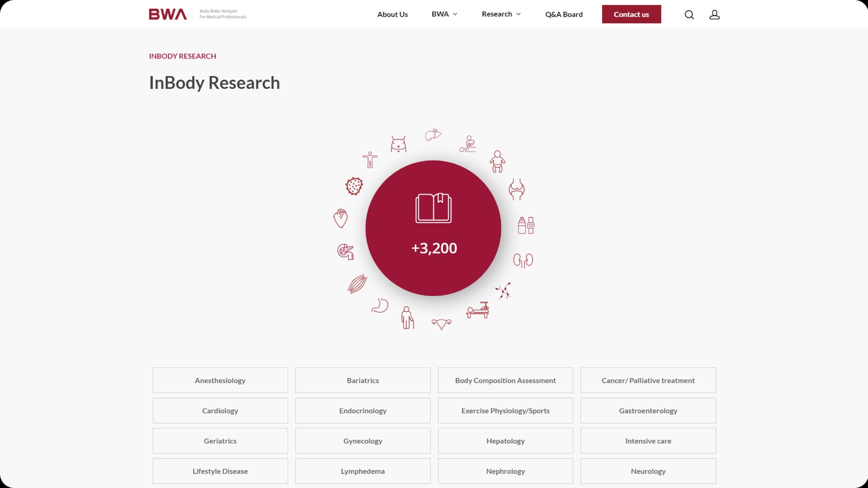The width and height of the screenshot is (868, 488).
Task: Select the Bariatrics category
Action: click(x=363, y=381)
